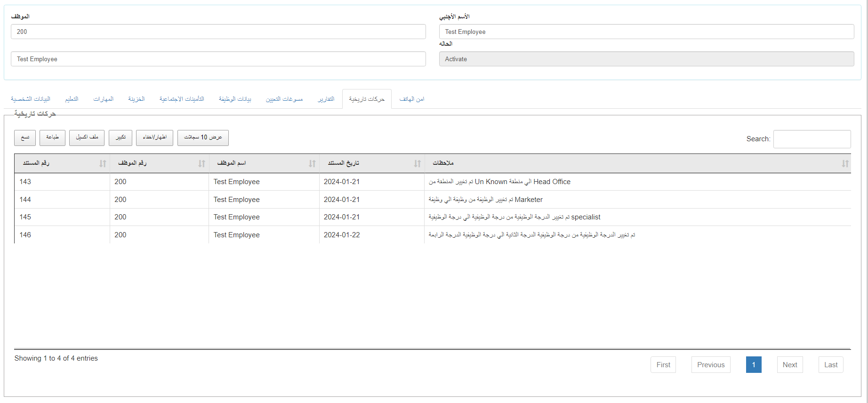Export with the ملف اكسيل button
The image size is (868, 403).
[87, 137]
